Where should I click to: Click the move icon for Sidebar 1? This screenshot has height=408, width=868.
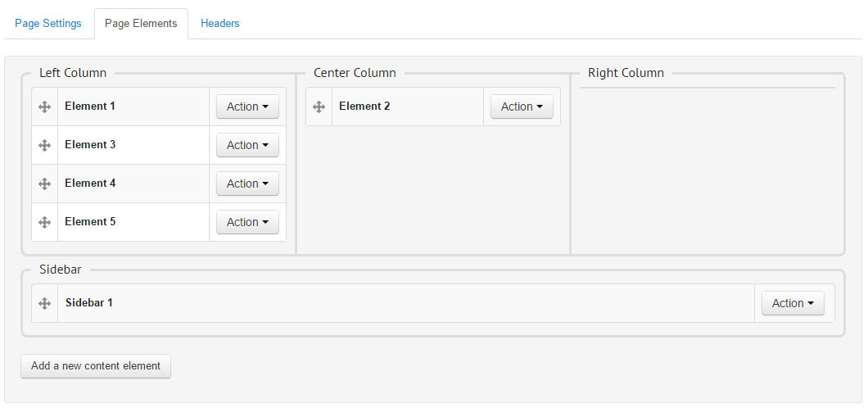(45, 303)
